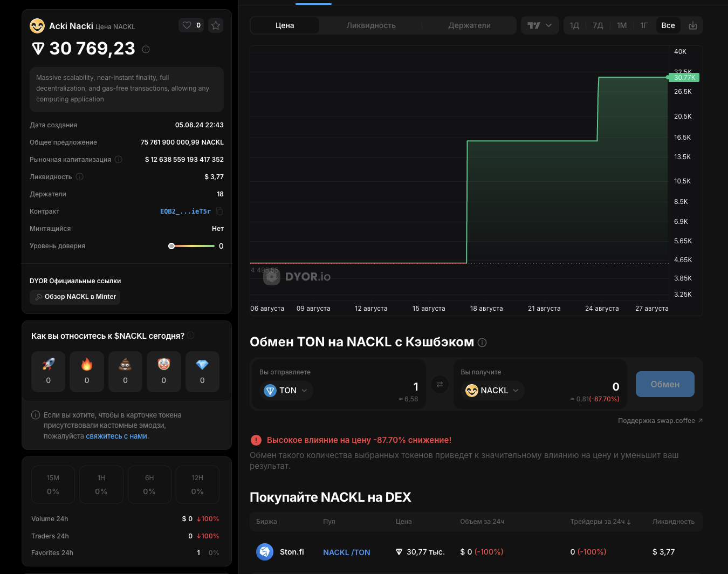Click the trust level slider

coord(193,246)
